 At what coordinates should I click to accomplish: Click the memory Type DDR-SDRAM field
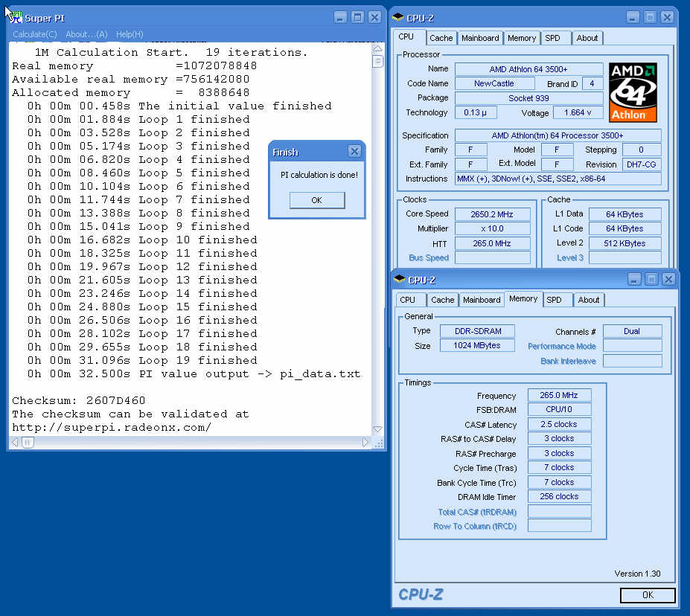click(x=478, y=331)
